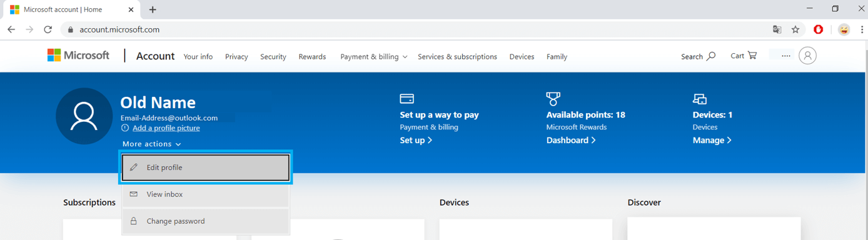The width and height of the screenshot is (868, 240).
Task: Click the Add a profile picture link
Action: (x=166, y=128)
